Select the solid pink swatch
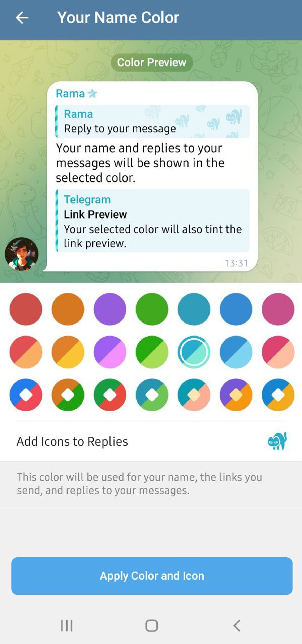The image size is (302, 644). tap(278, 309)
